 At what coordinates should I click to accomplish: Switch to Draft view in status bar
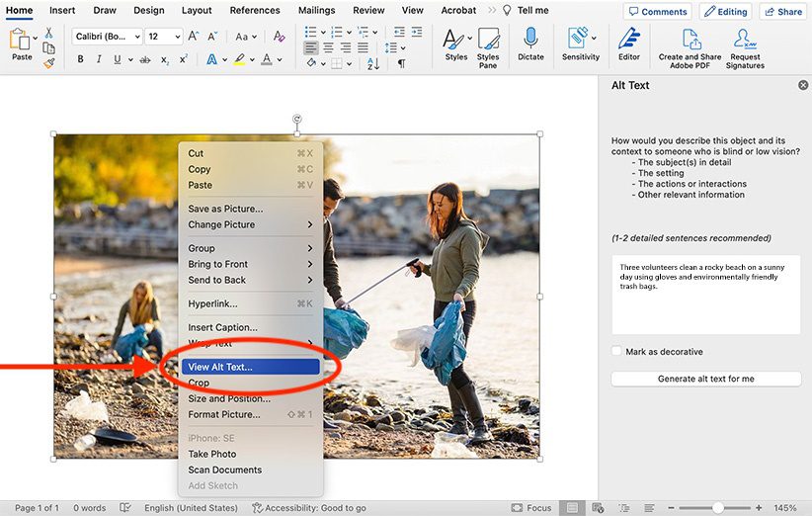tap(649, 508)
